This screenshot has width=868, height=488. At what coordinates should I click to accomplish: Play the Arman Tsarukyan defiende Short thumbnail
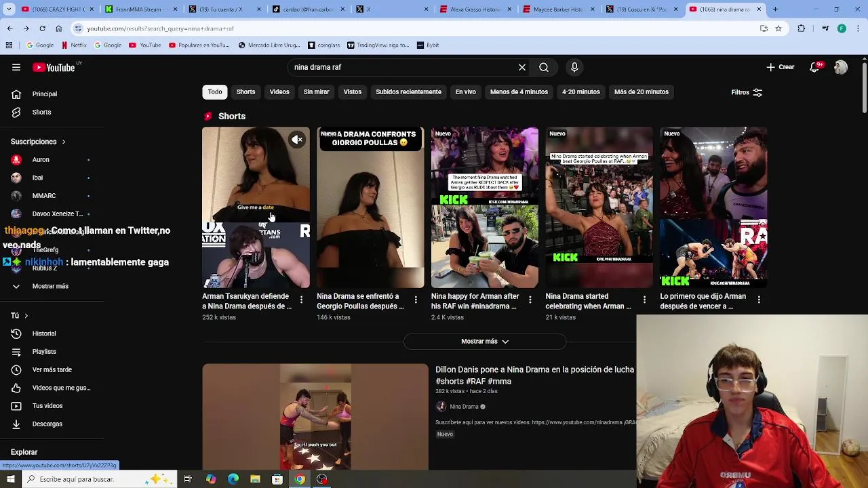click(256, 207)
